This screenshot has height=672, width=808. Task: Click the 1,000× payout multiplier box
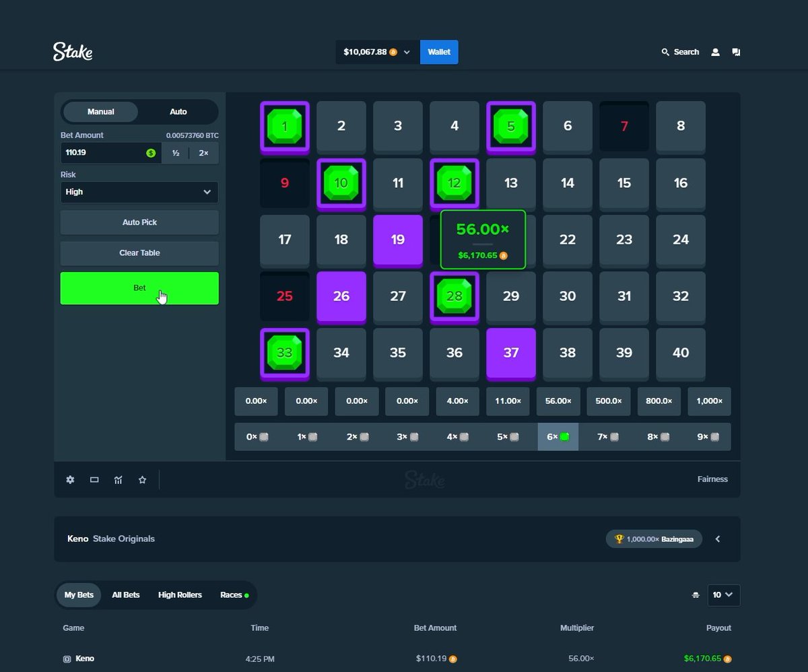[x=709, y=401]
